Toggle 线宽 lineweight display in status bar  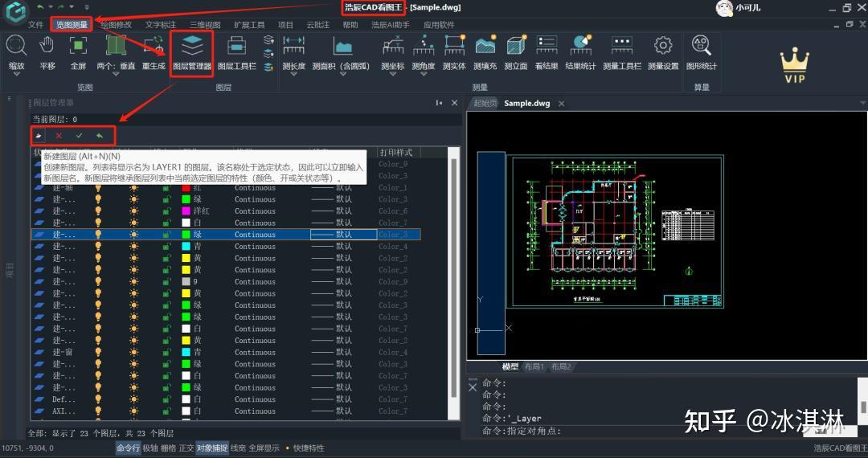coord(237,448)
